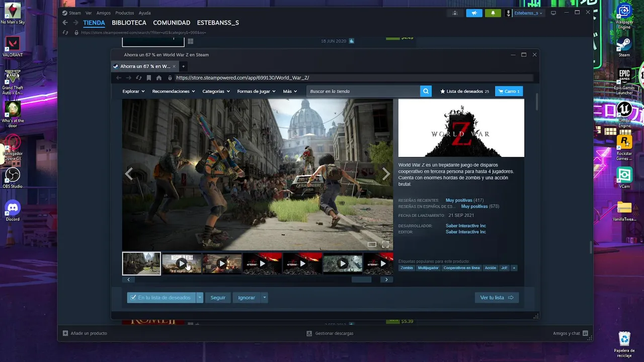Open the Formas de jugar dropdown
644x362 pixels.
pyautogui.click(x=256, y=92)
